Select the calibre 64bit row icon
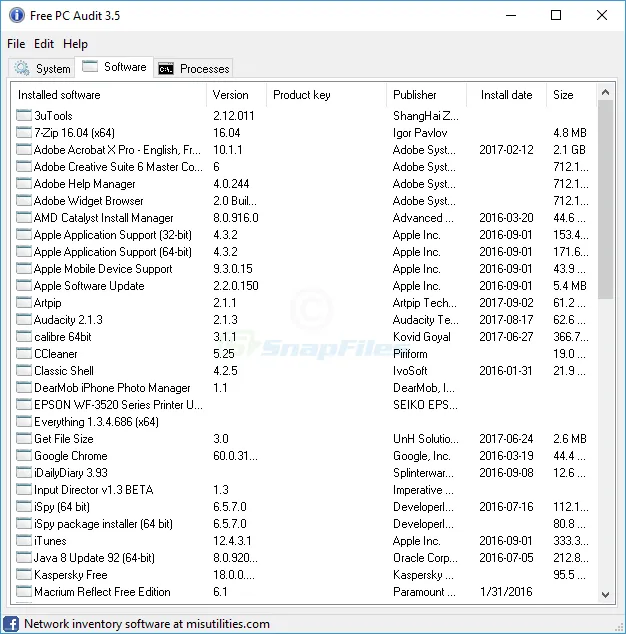The width and height of the screenshot is (626, 634). pos(24,336)
